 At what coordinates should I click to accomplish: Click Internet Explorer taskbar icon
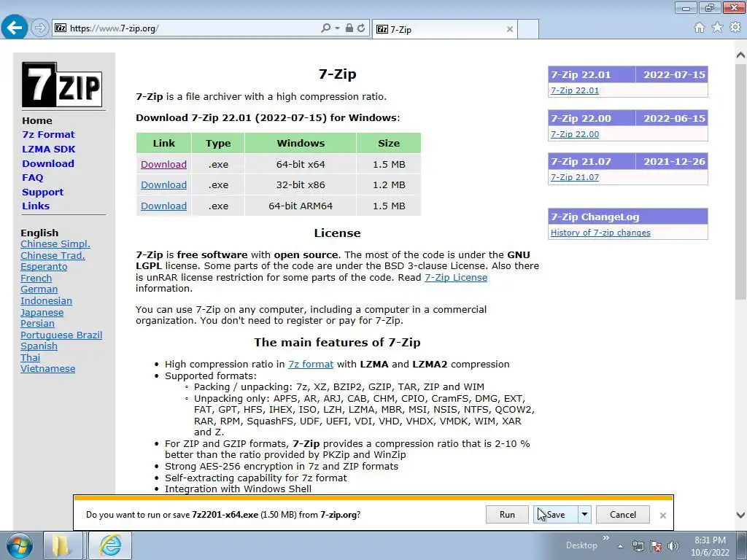point(110,545)
